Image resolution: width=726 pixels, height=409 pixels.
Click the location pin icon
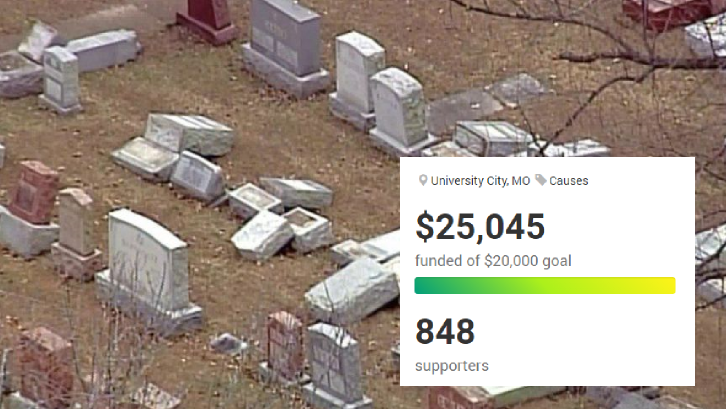422,181
